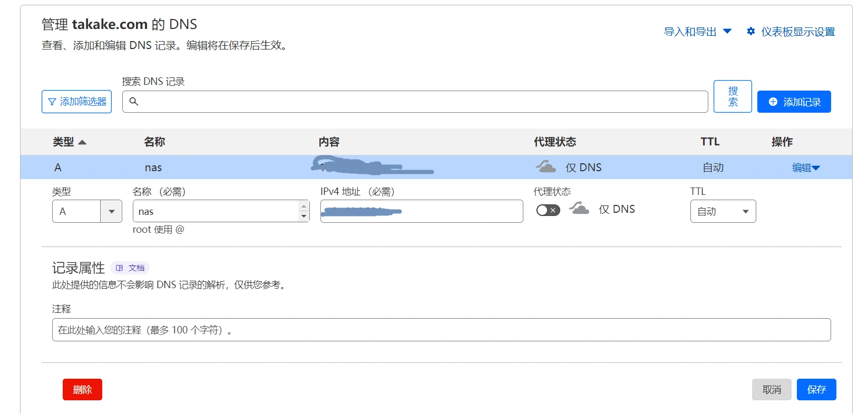The image size is (868, 414).
Task: Collapse the nas record via 编辑
Action: click(x=805, y=167)
